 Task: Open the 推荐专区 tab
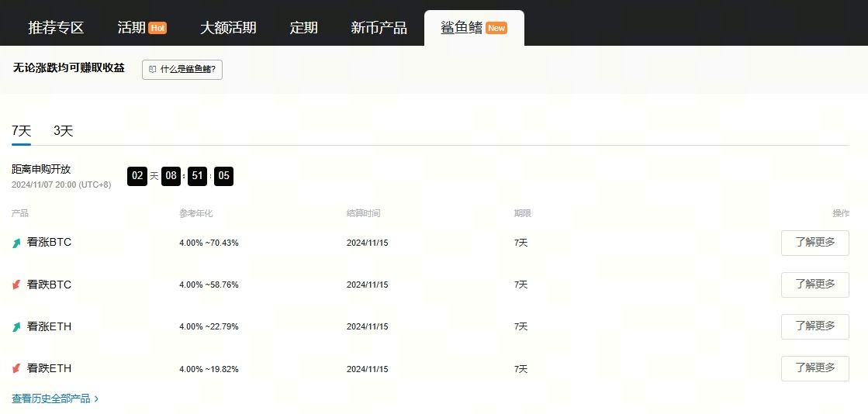(56, 28)
